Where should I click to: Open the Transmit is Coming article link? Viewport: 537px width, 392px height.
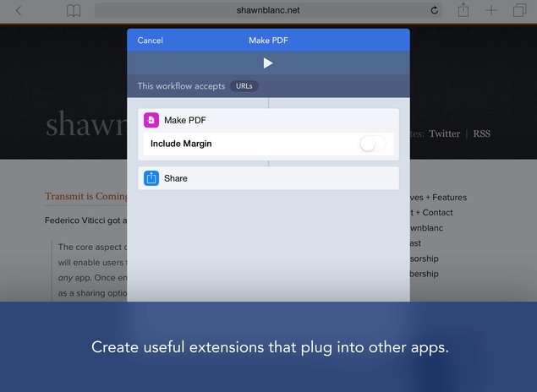[86, 196]
